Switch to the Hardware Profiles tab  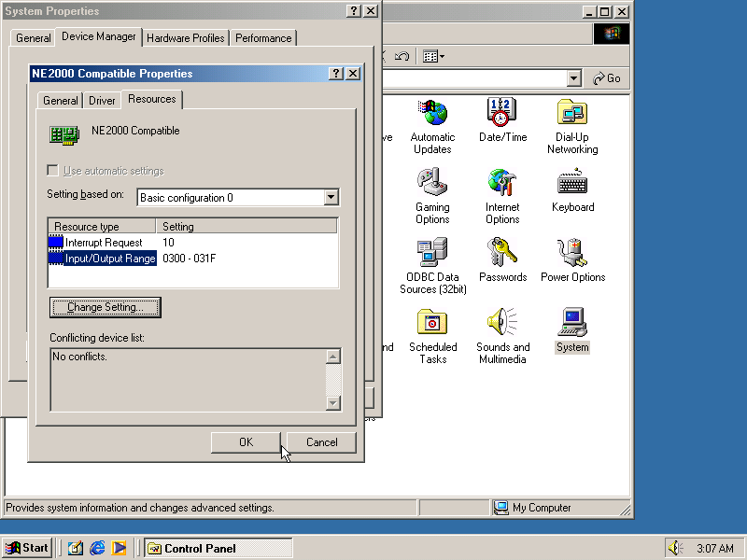pos(185,38)
